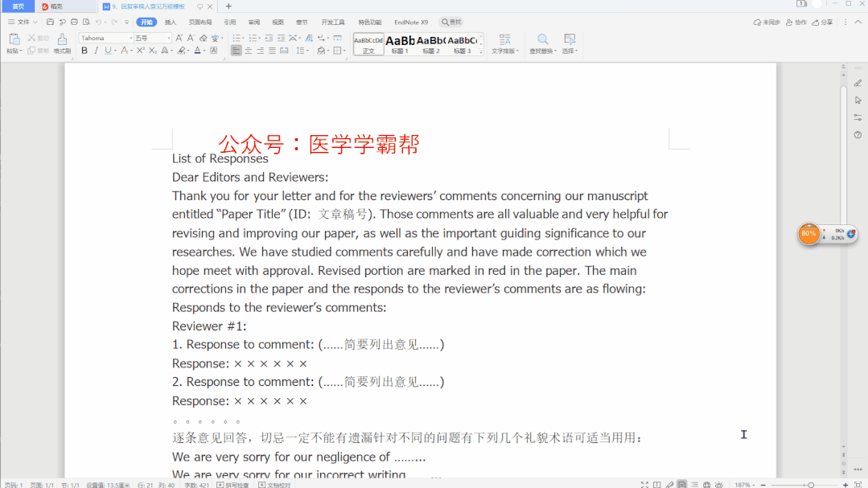The image size is (868, 488).
Task: Open a new document tab with plus
Action: pos(228,6)
